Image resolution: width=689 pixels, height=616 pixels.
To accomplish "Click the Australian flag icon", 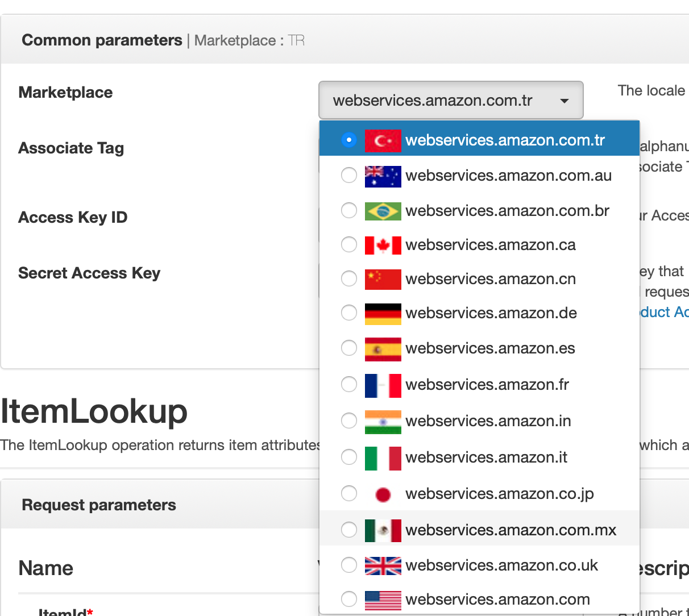I will click(382, 176).
